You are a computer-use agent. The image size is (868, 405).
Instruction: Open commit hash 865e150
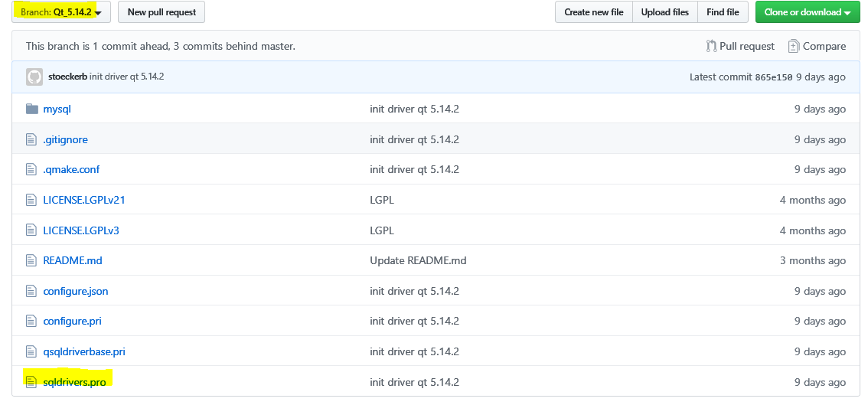[x=773, y=77]
